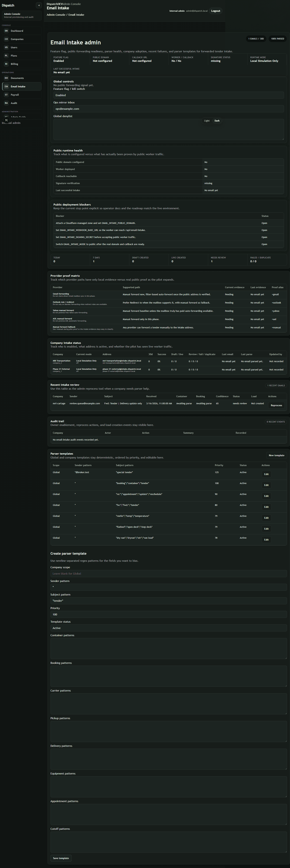
Task: Click the Delivery patterns text area
Action: pyautogui.click(x=168, y=759)
